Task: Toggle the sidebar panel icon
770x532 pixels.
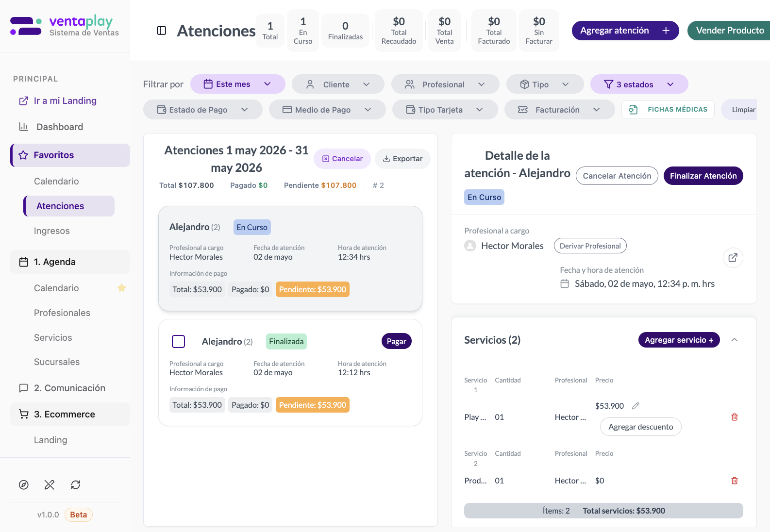Action: pos(162,31)
